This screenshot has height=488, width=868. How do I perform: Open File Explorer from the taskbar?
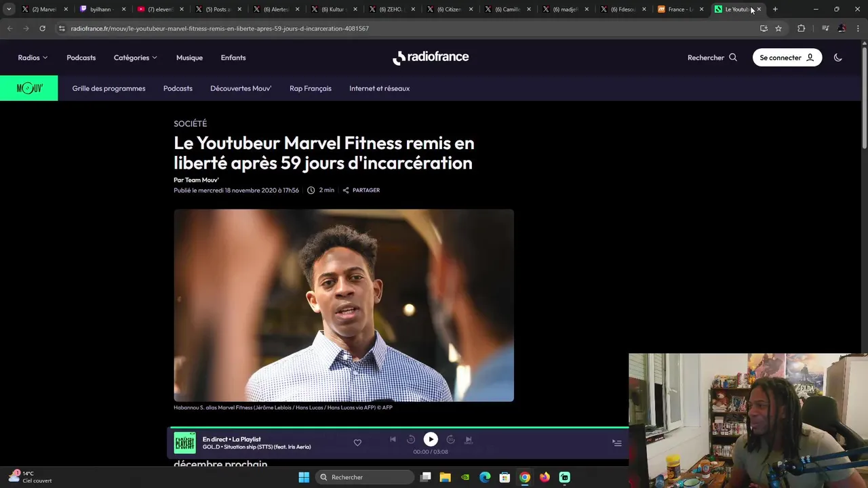[446, 477]
